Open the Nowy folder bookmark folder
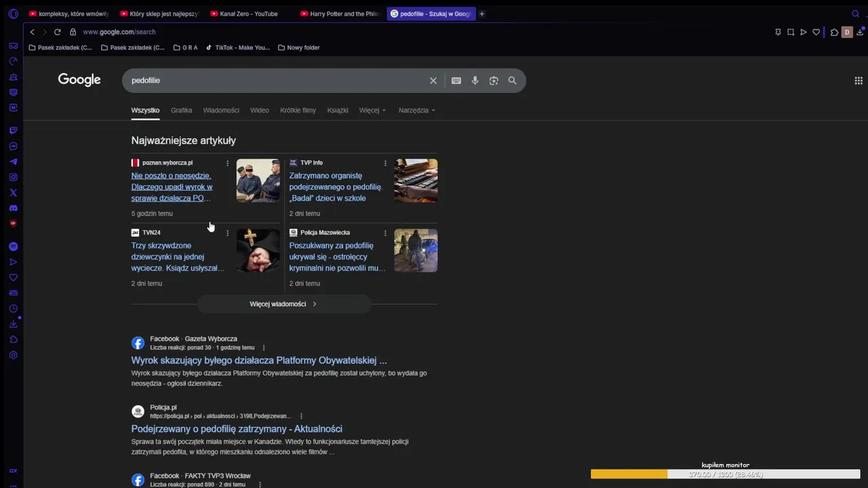Image resolution: width=868 pixels, height=488 pixels. [x=298, y=47]
